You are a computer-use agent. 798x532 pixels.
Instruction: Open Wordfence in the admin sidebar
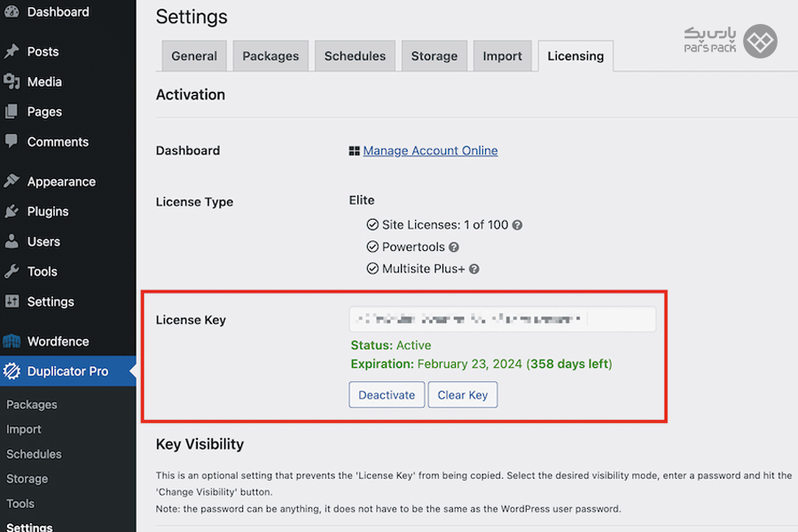coord(58,341)
